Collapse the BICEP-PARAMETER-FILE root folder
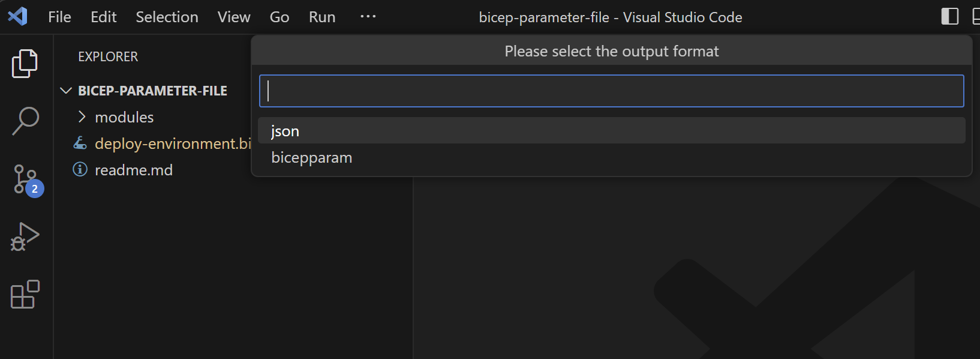 click(66, 91)
